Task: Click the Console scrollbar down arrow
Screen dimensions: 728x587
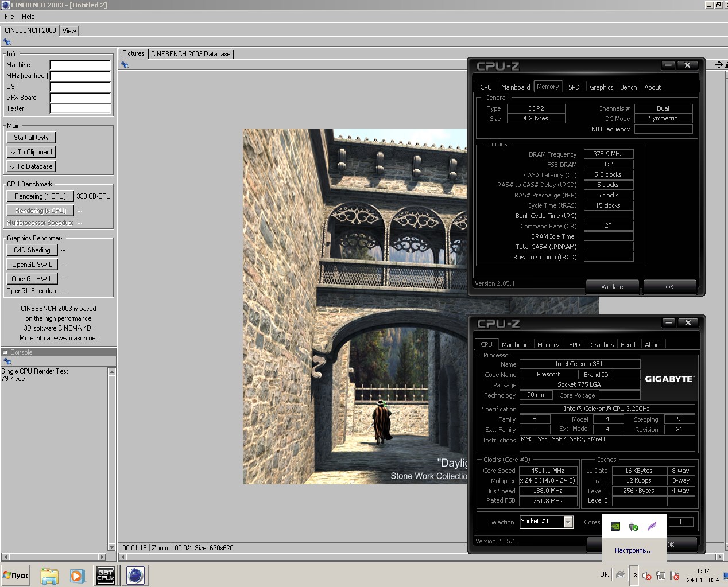Action: [x=112, y=547]
